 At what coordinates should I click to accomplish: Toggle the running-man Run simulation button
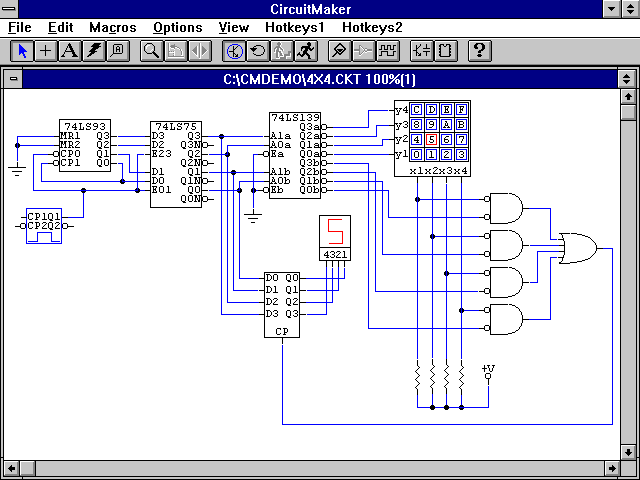coord(304,49)
